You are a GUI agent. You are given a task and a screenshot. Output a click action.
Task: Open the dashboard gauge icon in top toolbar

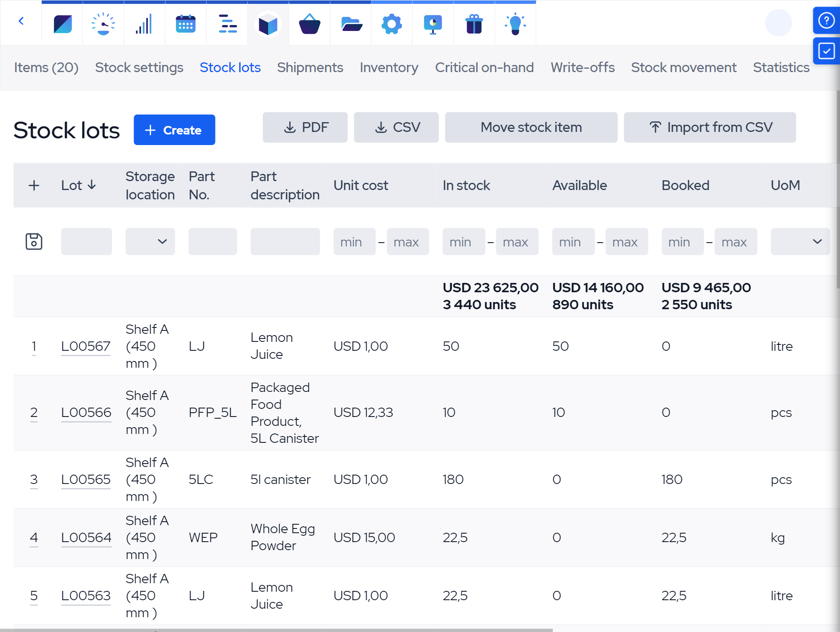[103, 24]
